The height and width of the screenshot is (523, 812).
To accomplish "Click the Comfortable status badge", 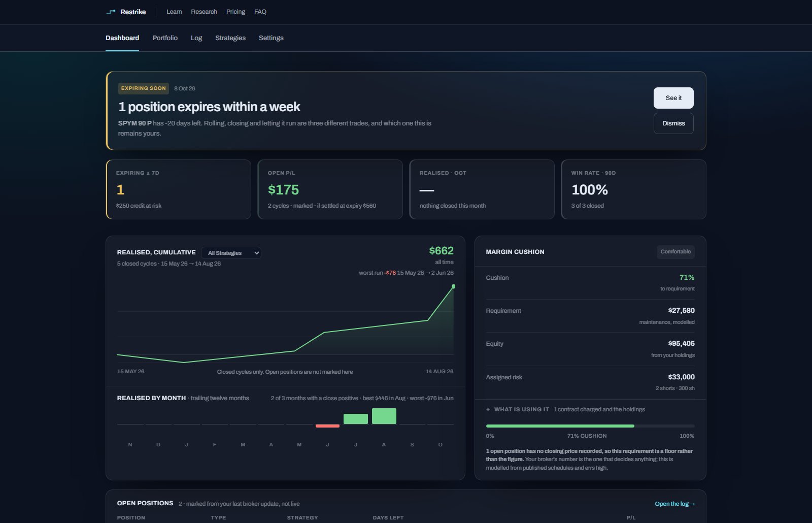I will click(675, 252).
